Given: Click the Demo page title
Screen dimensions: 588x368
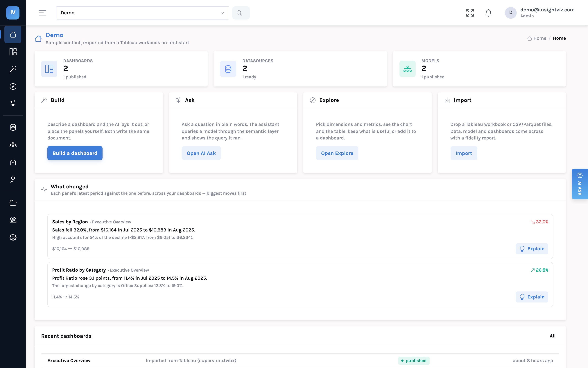Looking at the screenshot, I should click(55, 35).
